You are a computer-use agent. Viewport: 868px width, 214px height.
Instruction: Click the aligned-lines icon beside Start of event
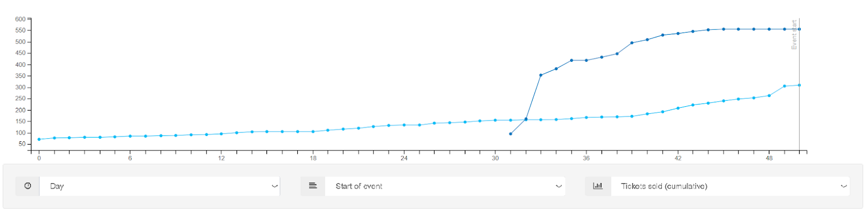(313, 186)
